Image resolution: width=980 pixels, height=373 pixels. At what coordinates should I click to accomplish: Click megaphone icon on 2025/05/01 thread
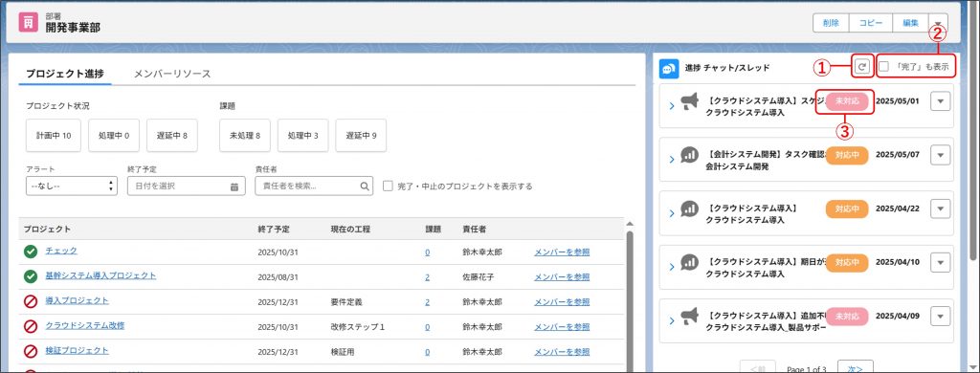tap(689, 101)
